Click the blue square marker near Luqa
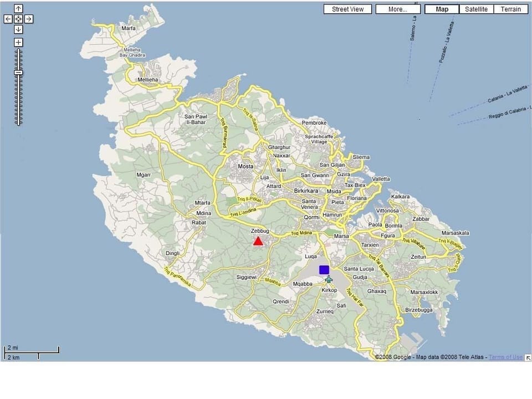532x399 pixels. coord(324,270)
